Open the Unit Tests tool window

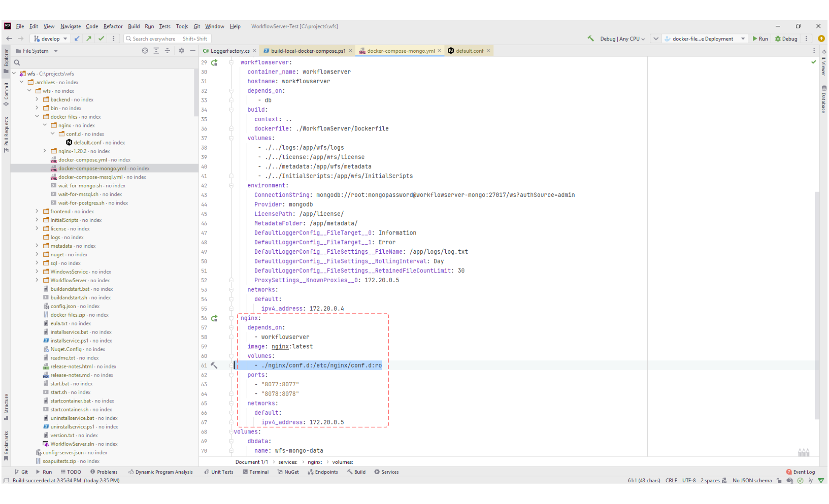[219, 472]
